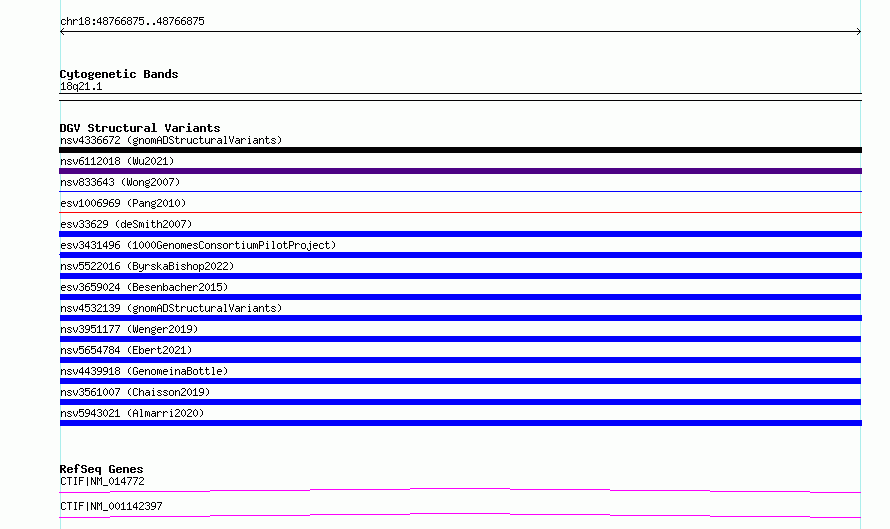
Task: Click the blue bar under nsv5654784
Action: coord(460,360)
